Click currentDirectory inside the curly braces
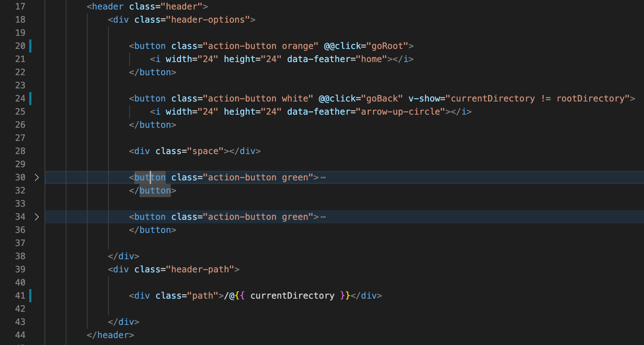This screenshot has width=644, height=345. 292,296
